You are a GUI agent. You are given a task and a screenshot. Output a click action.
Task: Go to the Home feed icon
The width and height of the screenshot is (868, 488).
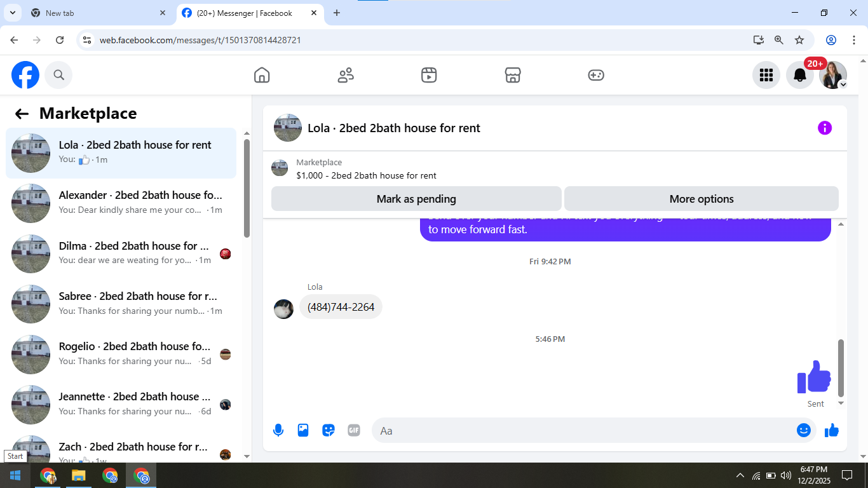click(x=262, y=75)
